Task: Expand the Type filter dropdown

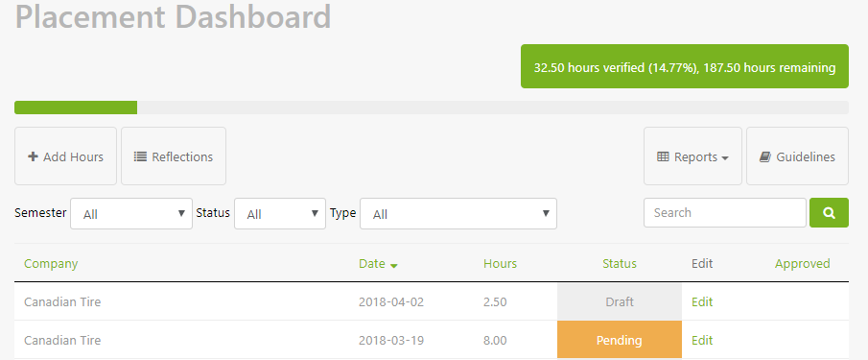Action: tap(458, 214)
